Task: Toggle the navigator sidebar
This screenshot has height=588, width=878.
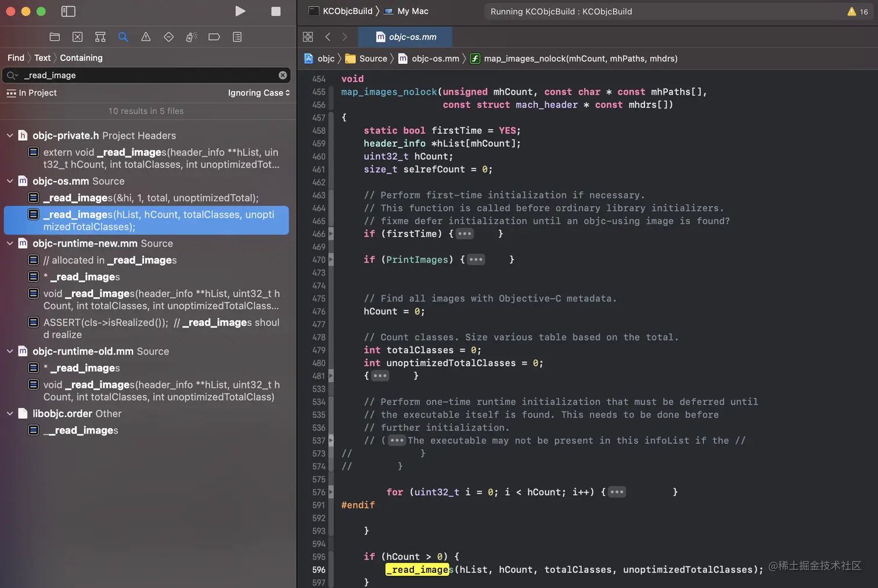Action: click(x=68, y=11)
